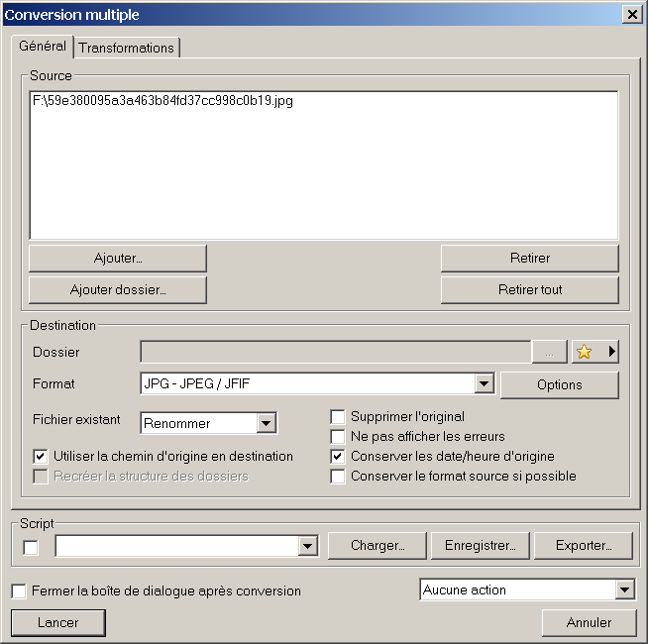Click the Retirer button
The height and width of the screenshot is (644, 648).
pos(530,259)
